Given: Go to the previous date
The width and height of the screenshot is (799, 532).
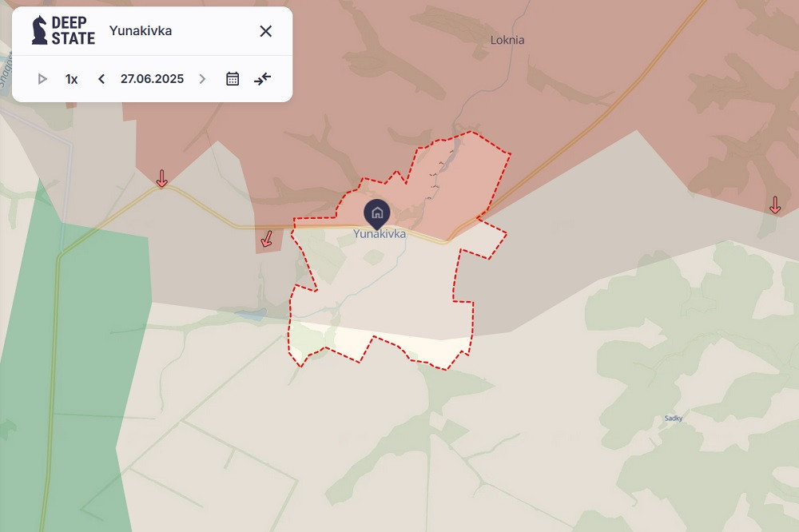Looking at the screenshot, I should pyautogui.click(x=101, y=79).
